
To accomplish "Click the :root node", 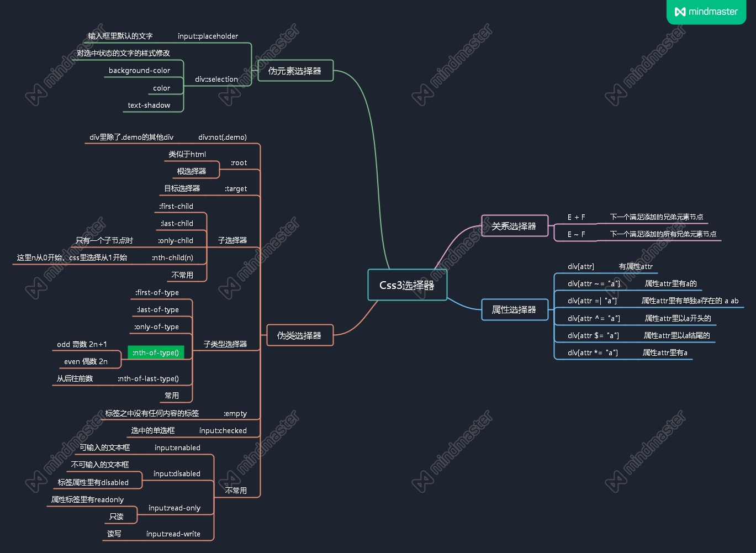I will coord(239,163).
